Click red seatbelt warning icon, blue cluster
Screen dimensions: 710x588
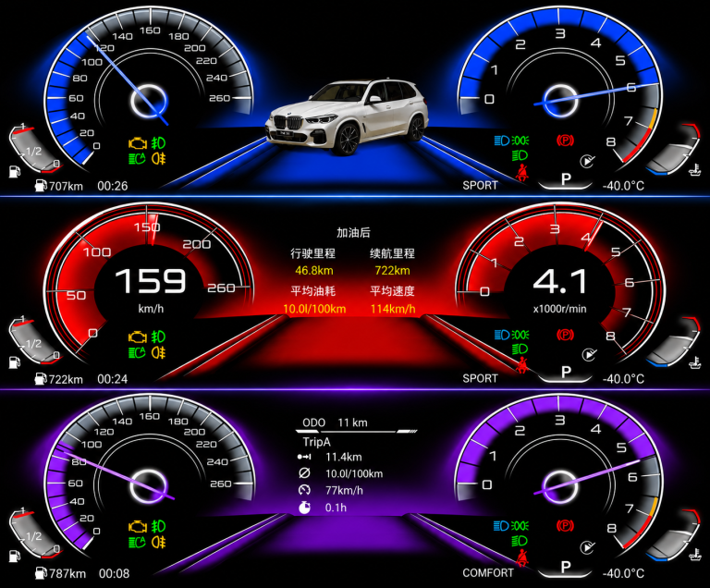tap(522, 173)
